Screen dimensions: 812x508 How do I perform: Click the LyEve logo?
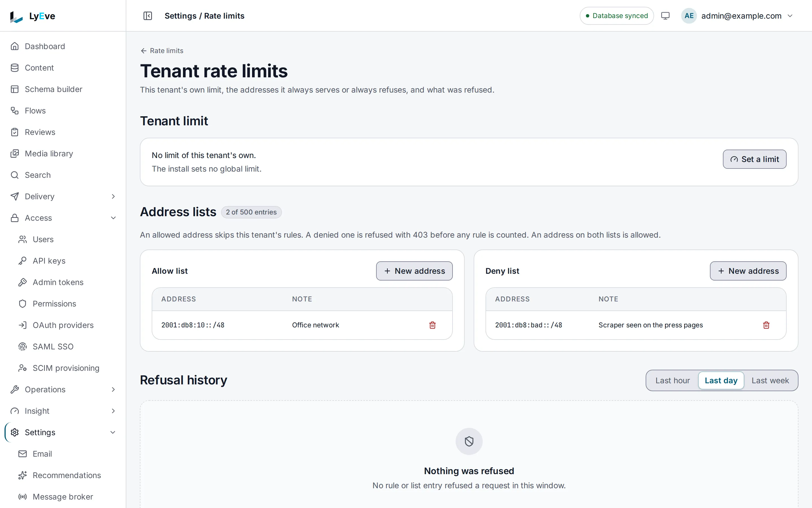(x=32, y=16)
